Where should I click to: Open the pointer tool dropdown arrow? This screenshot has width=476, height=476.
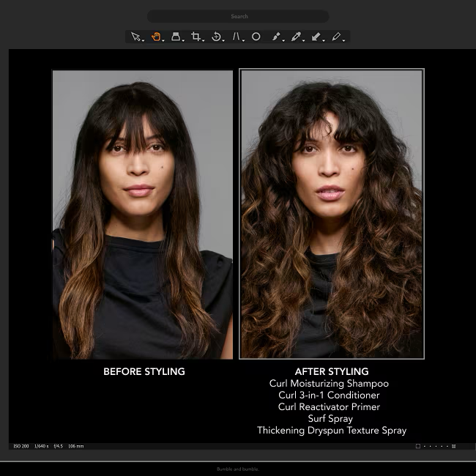(x=144, y=40)
